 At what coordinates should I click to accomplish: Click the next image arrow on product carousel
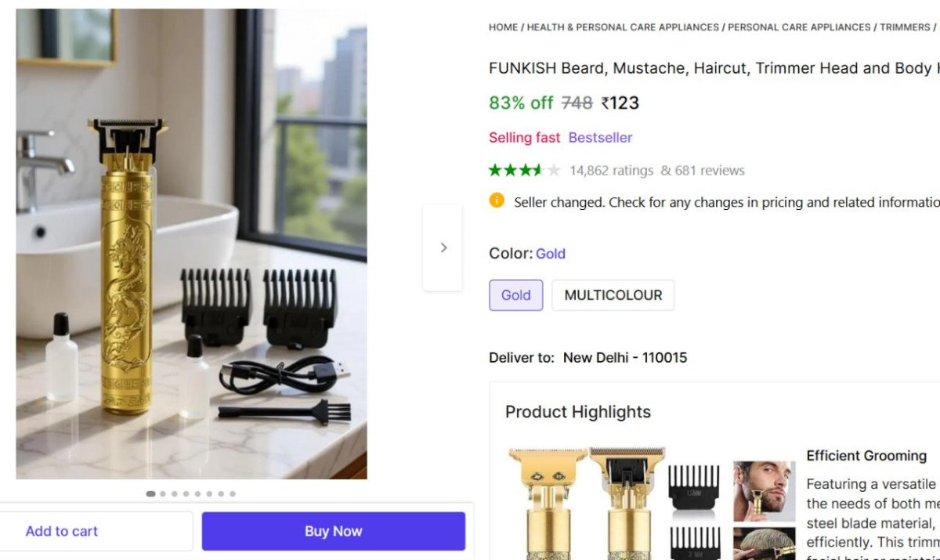[443, 247]
